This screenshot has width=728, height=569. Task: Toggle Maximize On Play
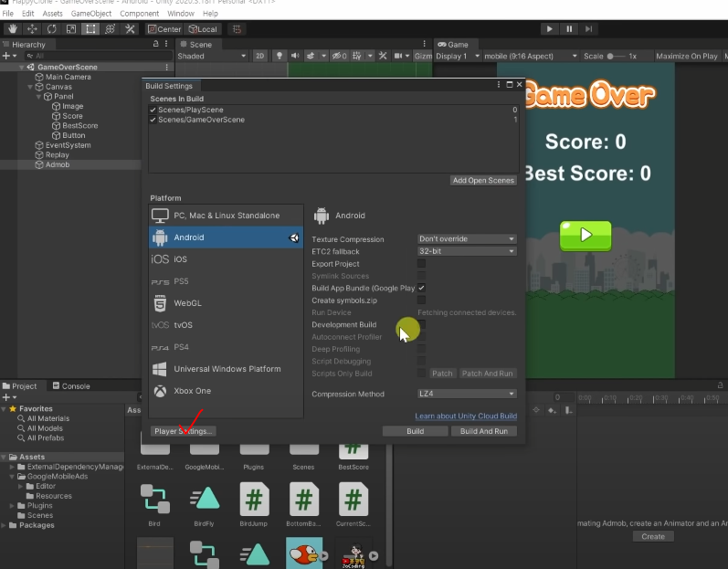point(686,56)
